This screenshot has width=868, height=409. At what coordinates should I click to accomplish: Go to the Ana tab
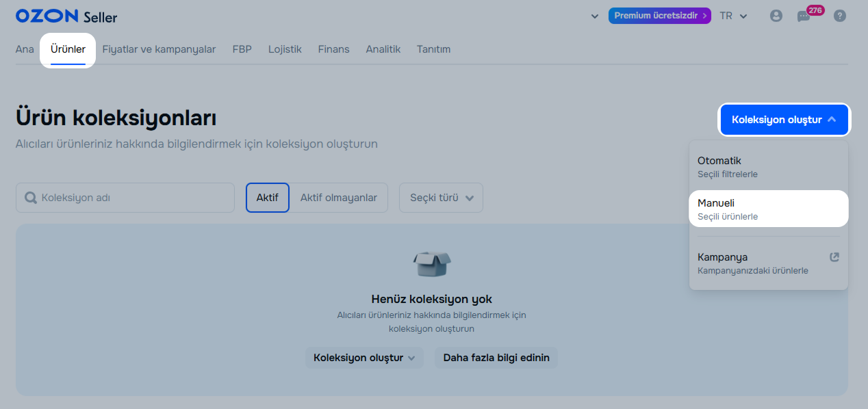25,49
